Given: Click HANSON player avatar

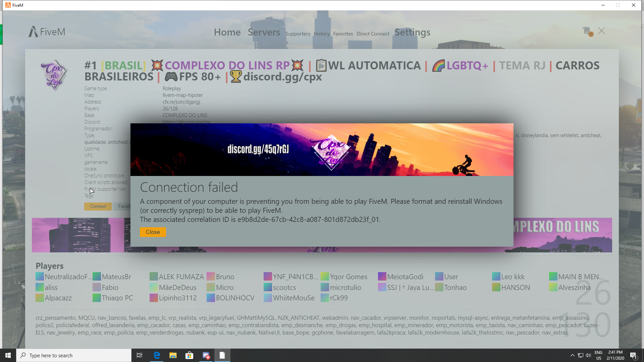Looking at the screenshot, I should pos(496,287).
